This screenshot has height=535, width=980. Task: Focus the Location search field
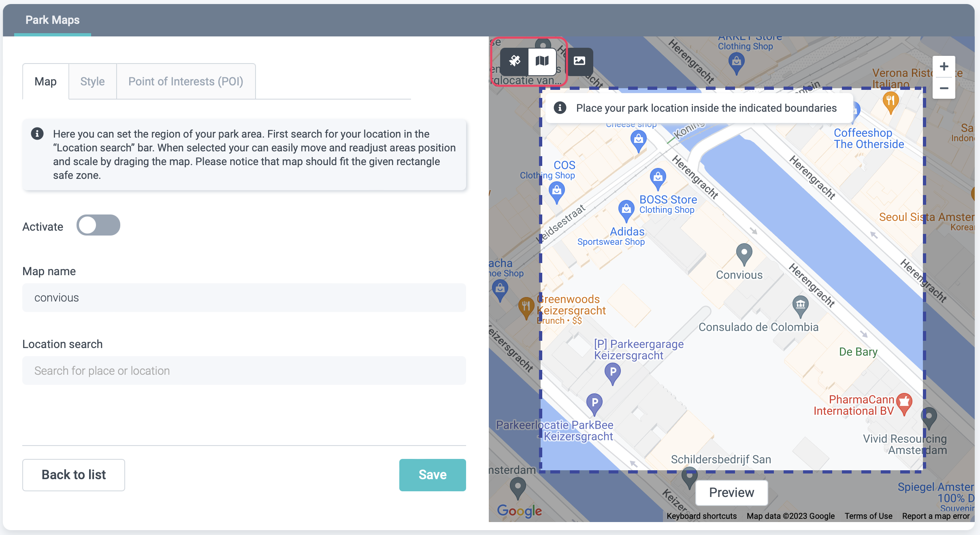click(x=244, y=371)
